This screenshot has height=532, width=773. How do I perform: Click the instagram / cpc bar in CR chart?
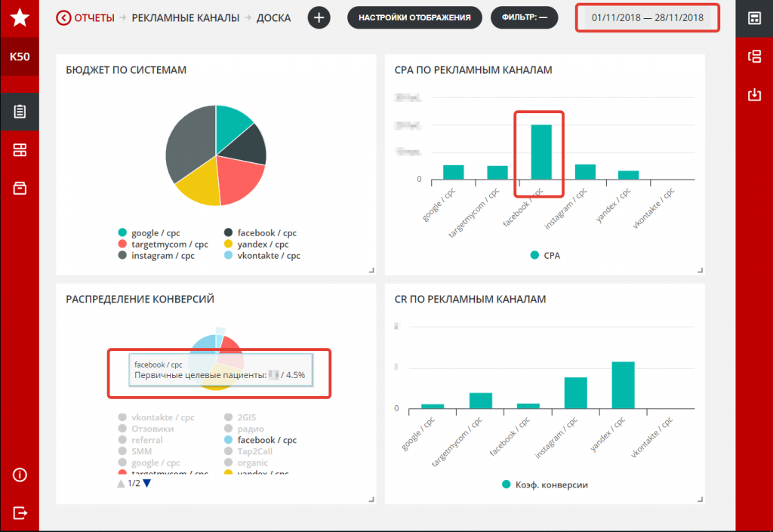(x=575, y=393)
